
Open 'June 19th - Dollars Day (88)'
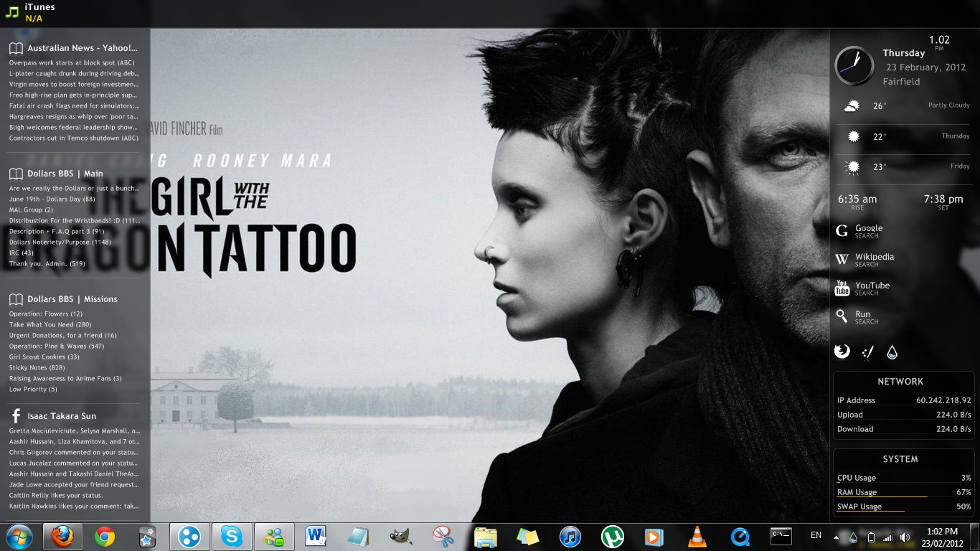click(52, 199)
